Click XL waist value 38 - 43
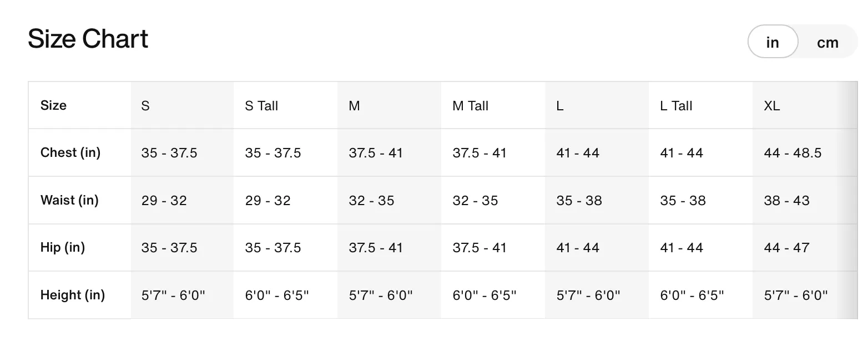This screenshot has height=357, width=868. tap(786, 201)
